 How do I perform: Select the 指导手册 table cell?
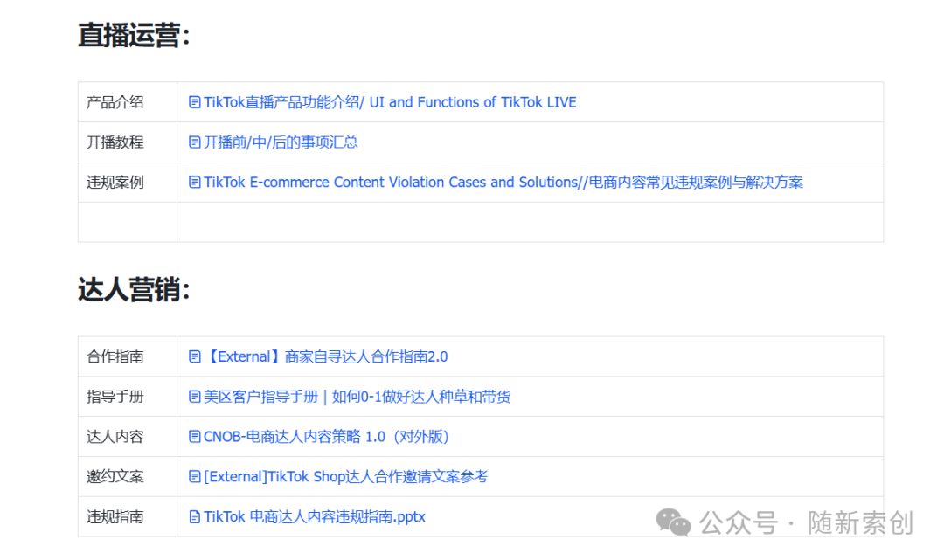pyautogui.click(x=128, y=397)
